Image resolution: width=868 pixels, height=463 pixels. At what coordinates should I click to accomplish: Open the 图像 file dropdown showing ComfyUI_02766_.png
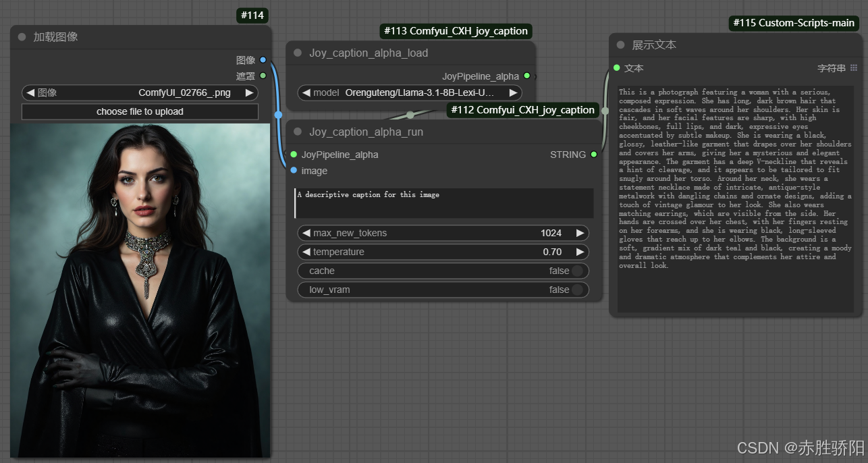[140, 93]
